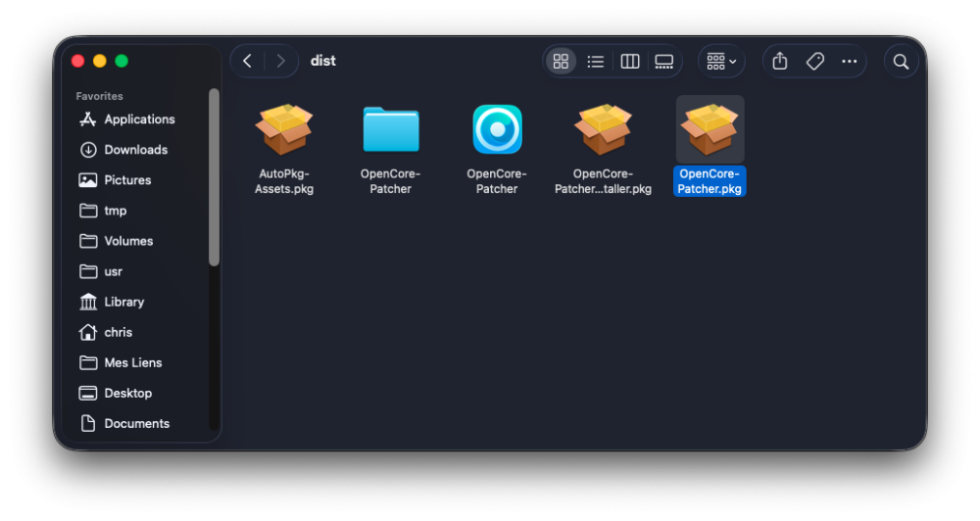The width and height of the screenshot is (980, 521).
Task: Minimize the window with yellow button
Action: [99, 62]
